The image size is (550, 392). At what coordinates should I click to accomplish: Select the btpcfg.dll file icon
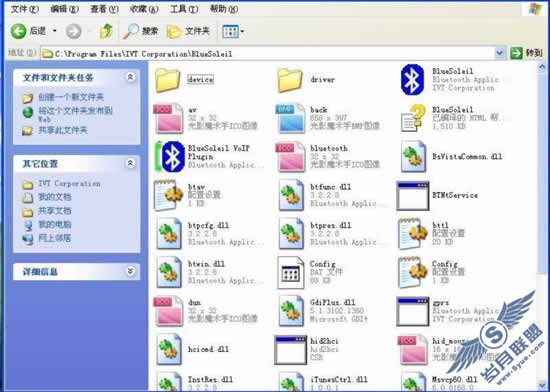[169, 234]
